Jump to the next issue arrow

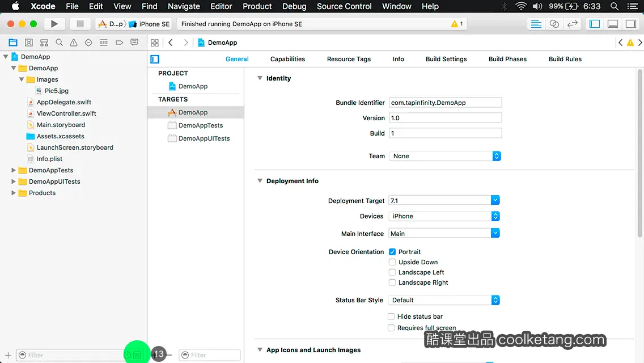640,43
